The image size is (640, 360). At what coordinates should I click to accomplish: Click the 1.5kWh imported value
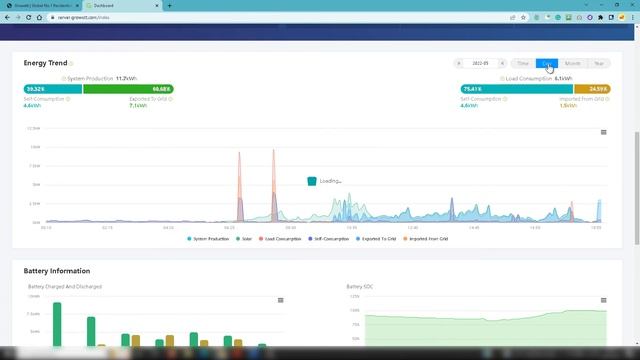tap(568, 106)
